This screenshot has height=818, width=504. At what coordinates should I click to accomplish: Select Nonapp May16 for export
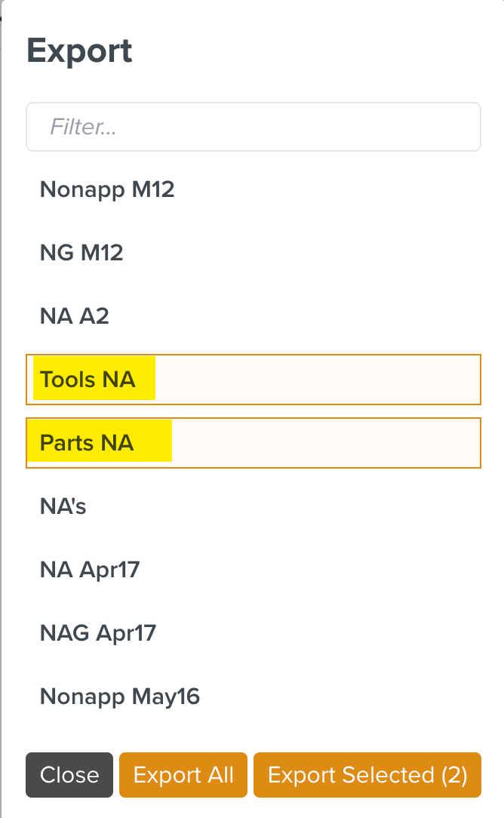(119, 697)
